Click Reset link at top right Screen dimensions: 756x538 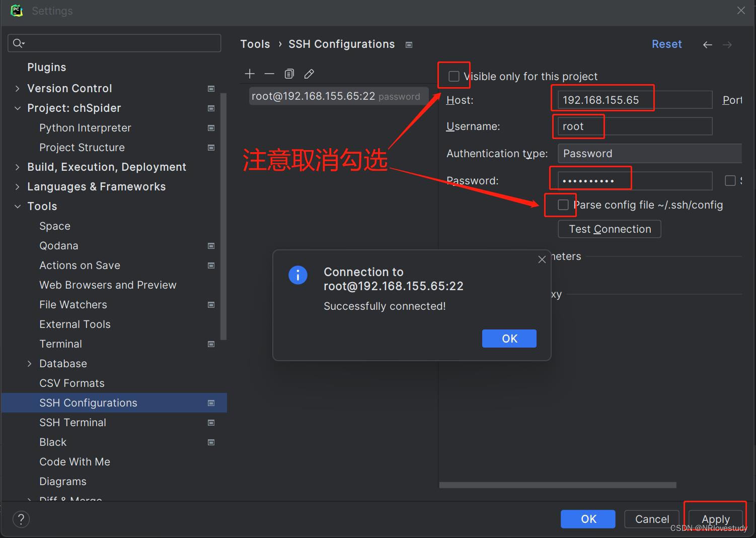point(666,44)
